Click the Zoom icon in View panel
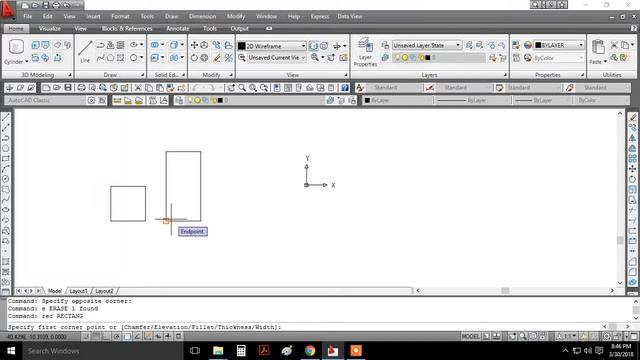 click(x=315, y=58)
